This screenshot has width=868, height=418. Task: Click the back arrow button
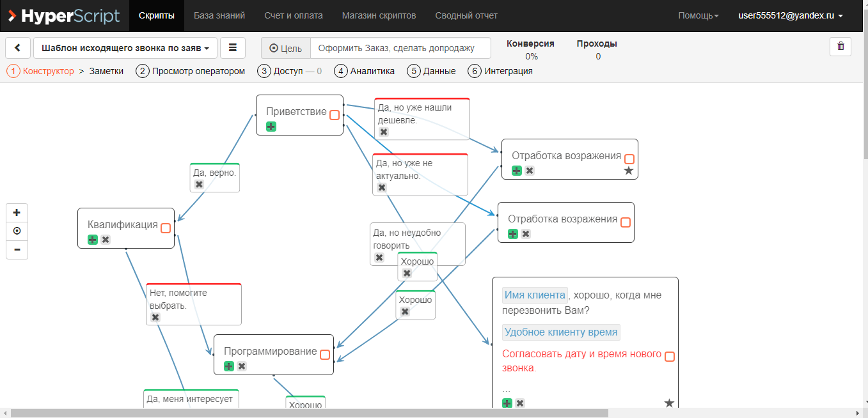pos(18,48)
